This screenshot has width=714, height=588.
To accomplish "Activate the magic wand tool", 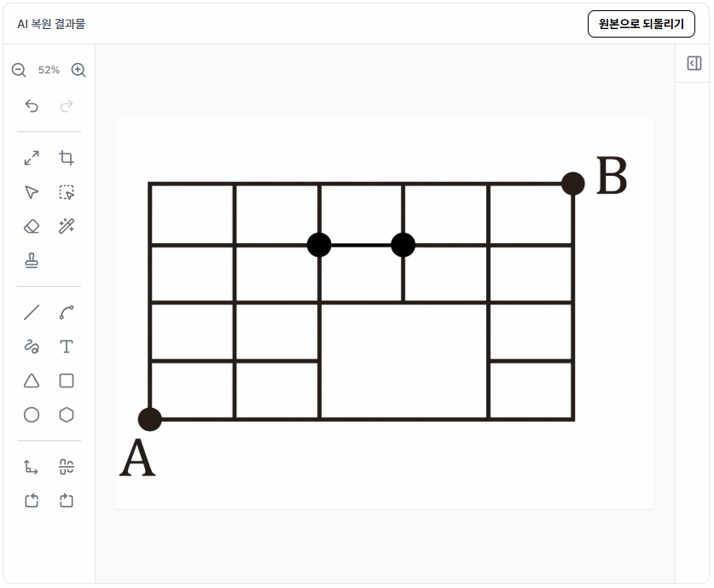I will pyautogui.click(x=67, y=226).
